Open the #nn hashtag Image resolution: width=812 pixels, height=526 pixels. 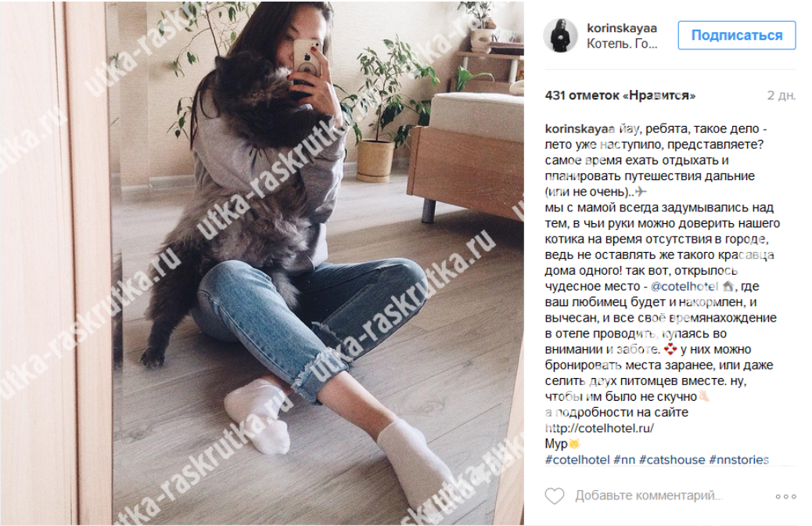point(624,459)
